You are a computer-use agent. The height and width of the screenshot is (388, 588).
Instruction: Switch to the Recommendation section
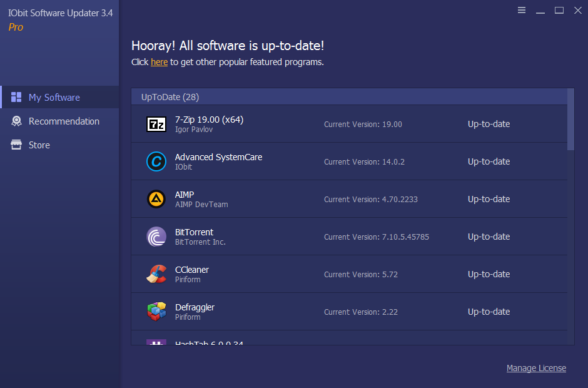point(60,121)
